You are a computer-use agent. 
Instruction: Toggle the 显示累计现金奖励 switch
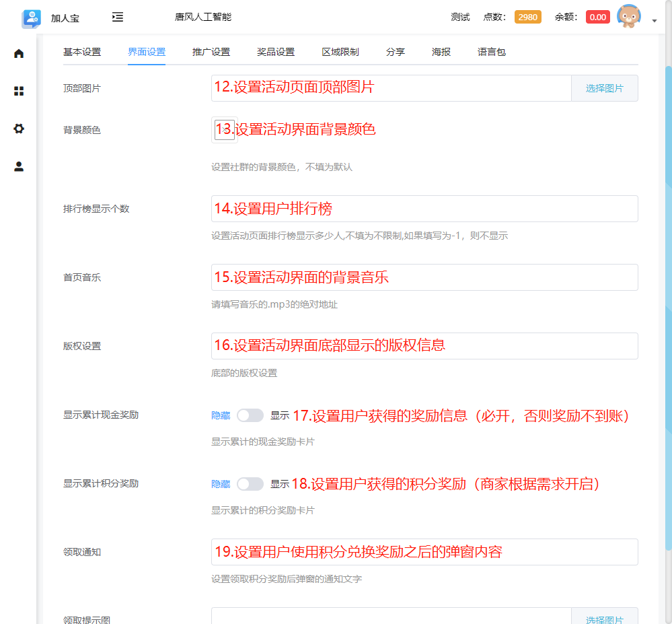(x=250, y=415)
